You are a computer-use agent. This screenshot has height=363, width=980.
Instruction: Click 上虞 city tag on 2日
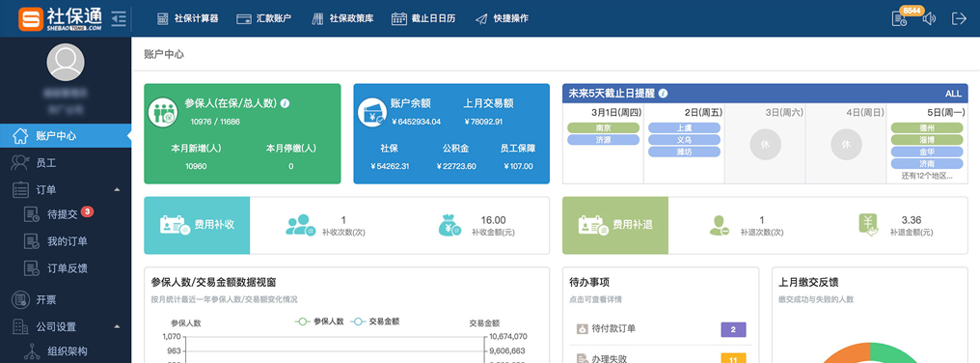685,127
